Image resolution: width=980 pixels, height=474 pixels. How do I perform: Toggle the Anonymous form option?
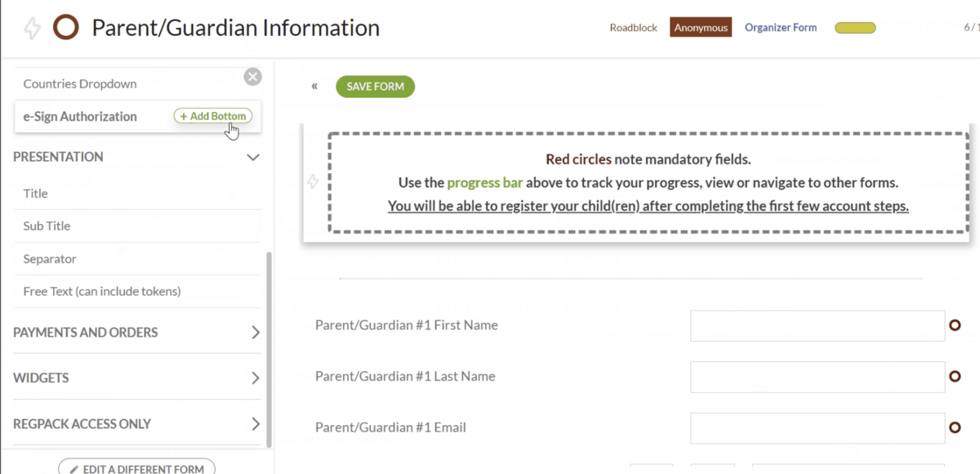pos(701,28)
